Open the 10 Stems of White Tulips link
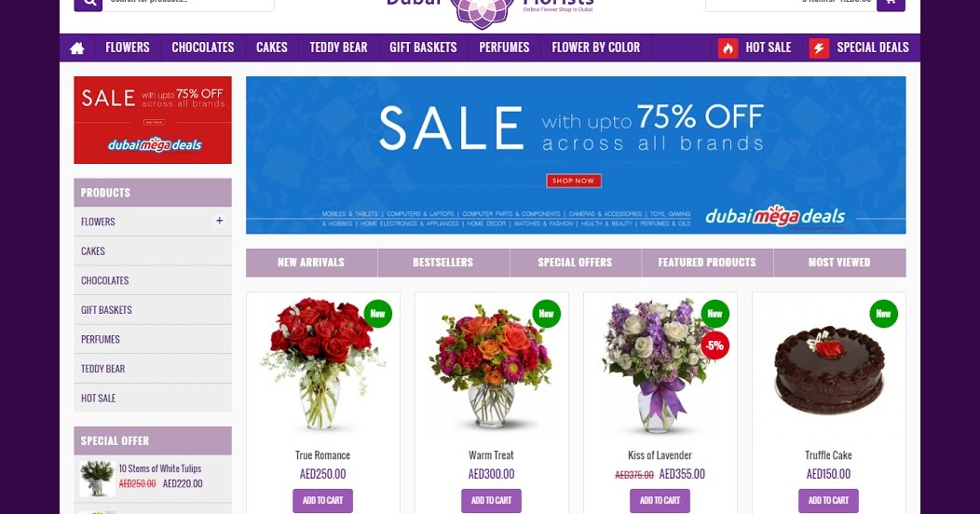 coord(160,468)
